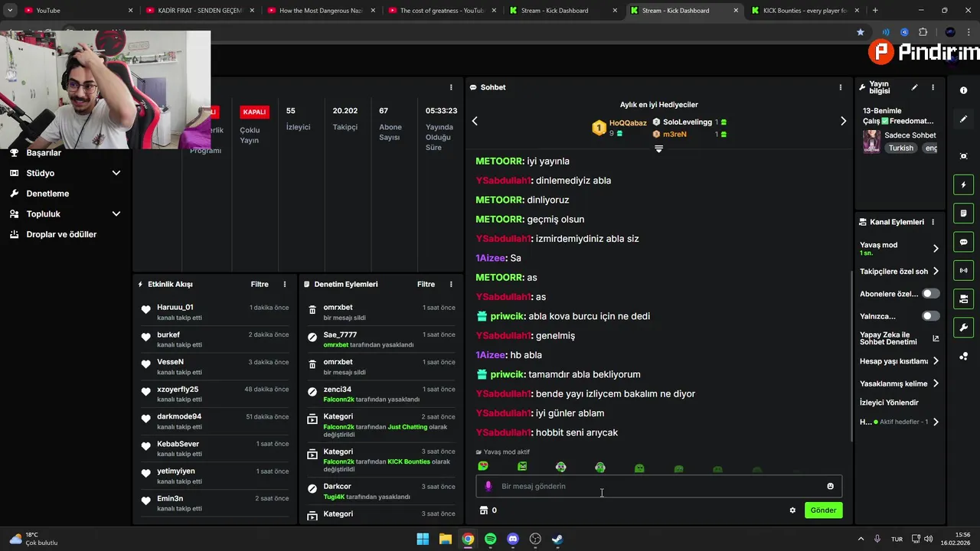Open Etkinlik Akışı three-dot menu
Screen dimensions: 980x551
(285, 284)
